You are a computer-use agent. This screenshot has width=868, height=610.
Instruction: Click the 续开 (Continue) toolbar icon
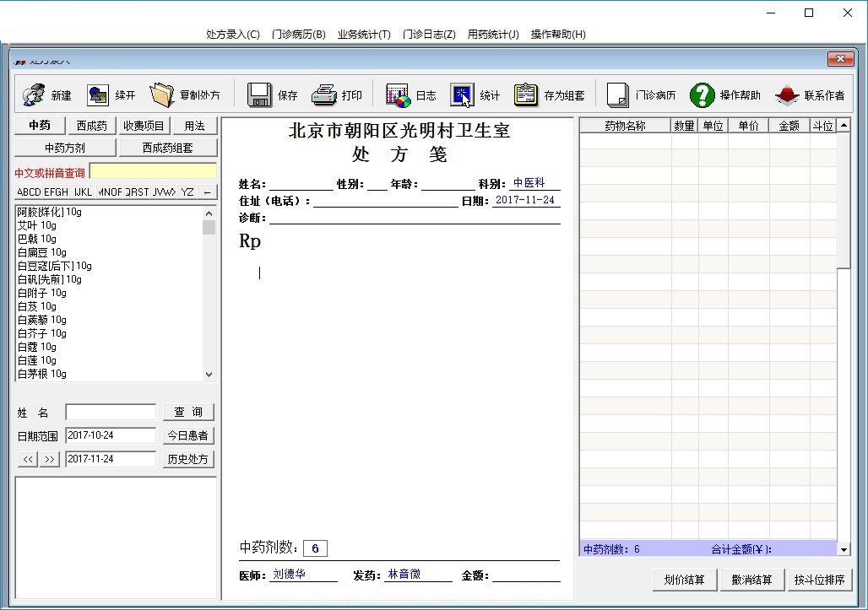(x=98, y=95)
